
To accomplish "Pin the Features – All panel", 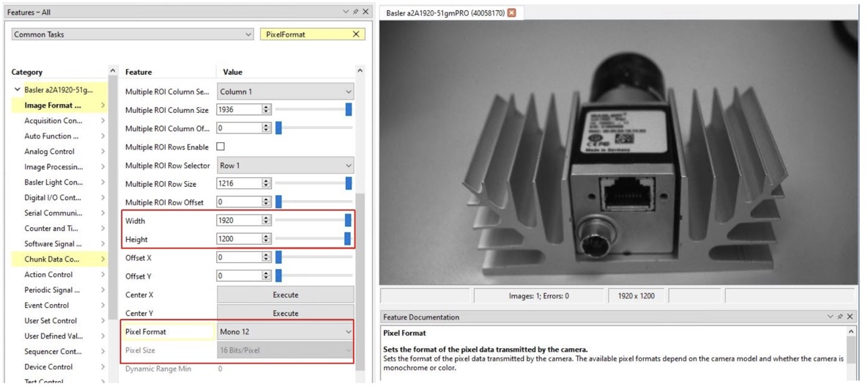I will tap(355, 12).
